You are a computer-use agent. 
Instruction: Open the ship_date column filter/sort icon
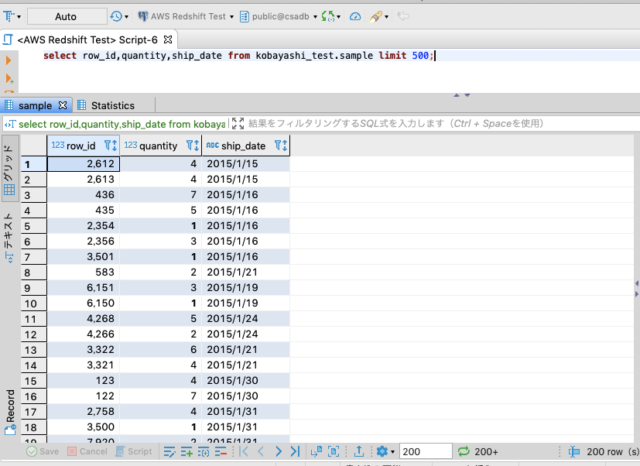tap(281, 145)
